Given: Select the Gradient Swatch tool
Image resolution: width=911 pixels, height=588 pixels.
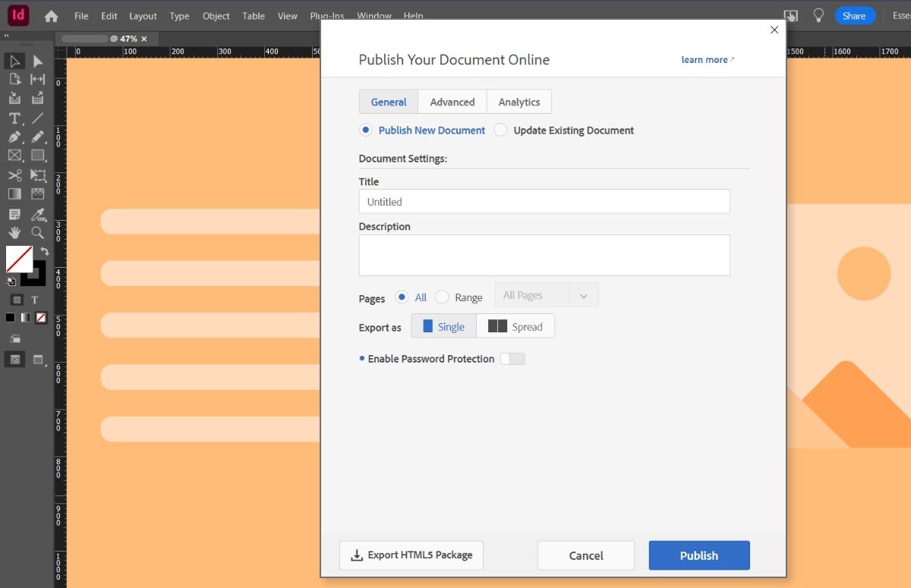Looking at the screenshot, I should (14, 193).
